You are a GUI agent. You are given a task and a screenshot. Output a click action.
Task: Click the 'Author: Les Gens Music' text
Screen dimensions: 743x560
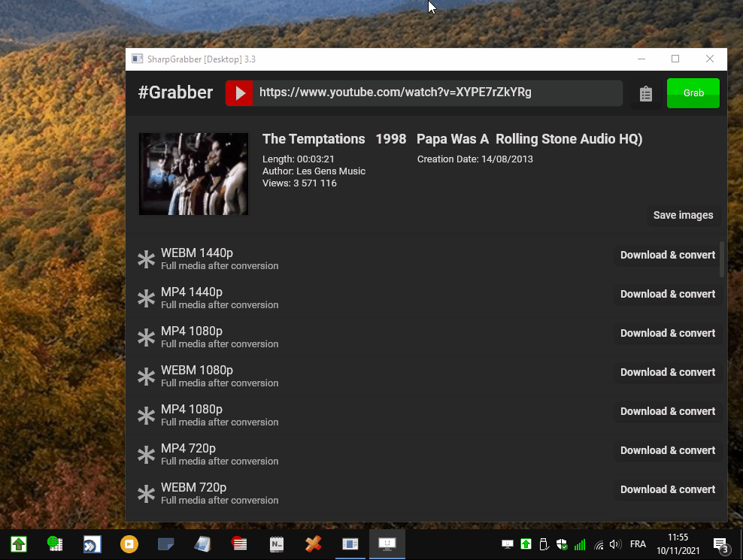point(314,171)
